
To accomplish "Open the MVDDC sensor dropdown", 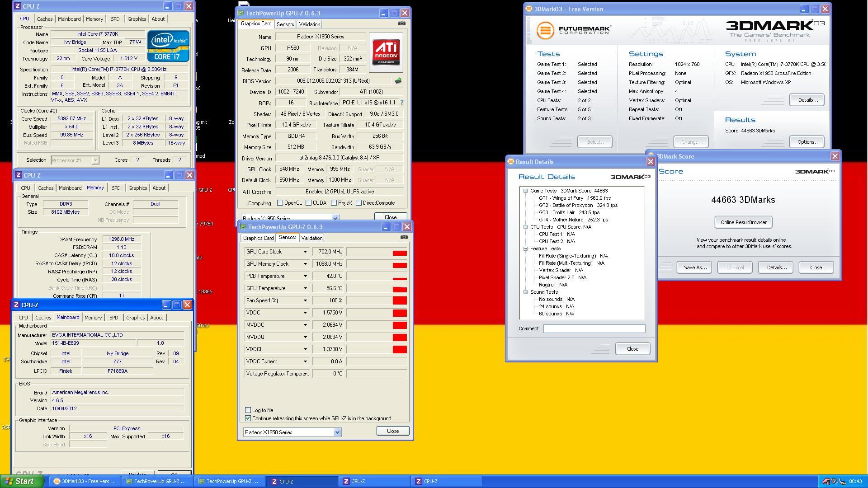I will click(305, 325).
